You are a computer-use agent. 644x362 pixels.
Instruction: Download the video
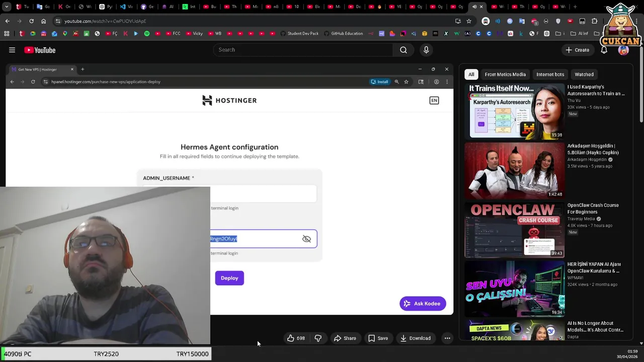(x=416, y=338)
